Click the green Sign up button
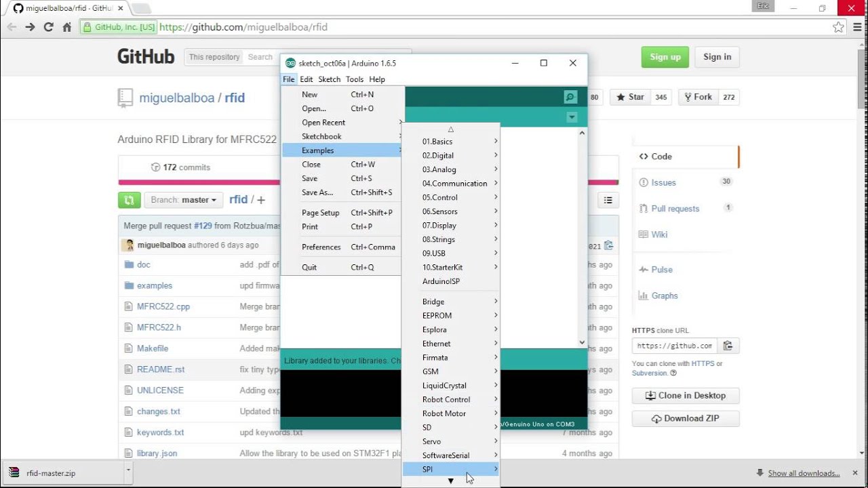The width and height of the screenshot is (868, 488). click(x=665, y=57)
